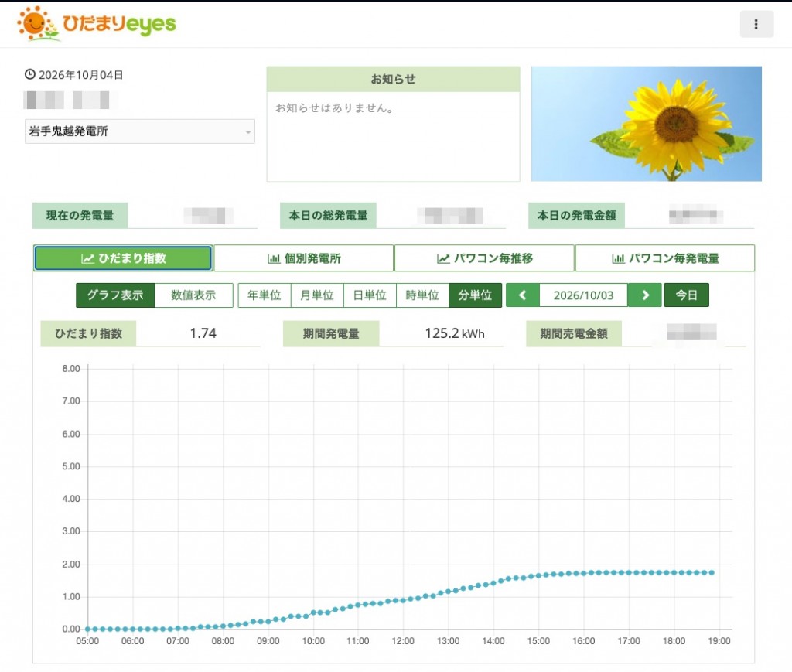The image size is (792, 672).
Task: Click the 19:00 x-axis label
Action: (x=719, y=641)
